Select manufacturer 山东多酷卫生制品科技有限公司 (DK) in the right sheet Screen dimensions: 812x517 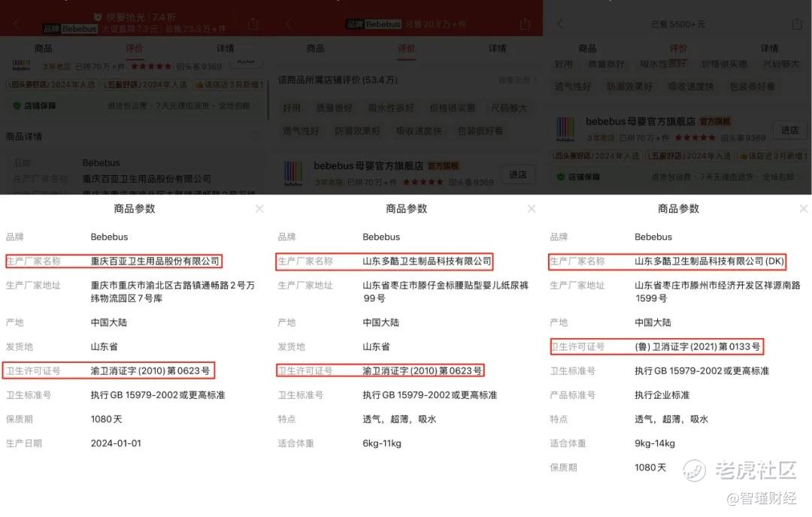pyautogui.click(x=710, y=262)
